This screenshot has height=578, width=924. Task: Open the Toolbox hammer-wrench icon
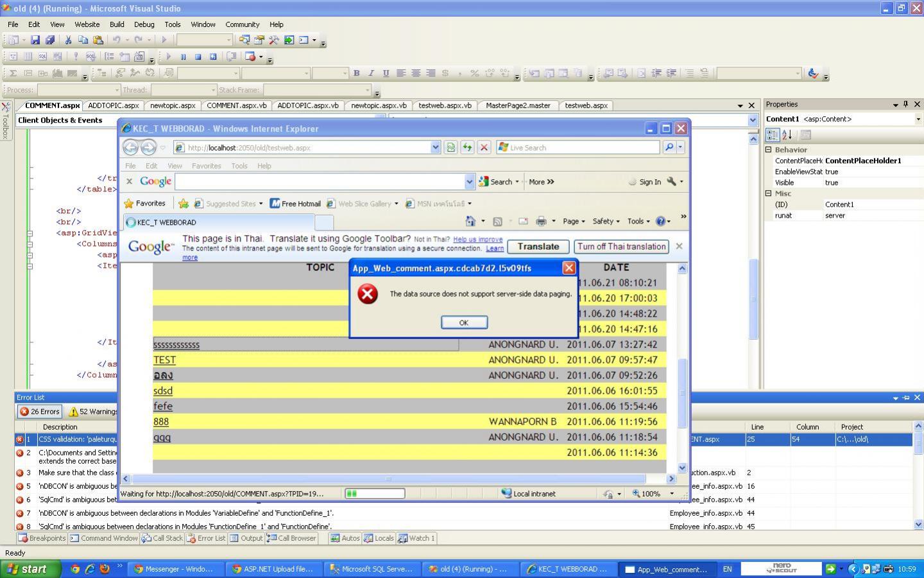pyautogui.click(x=274, y=40)
